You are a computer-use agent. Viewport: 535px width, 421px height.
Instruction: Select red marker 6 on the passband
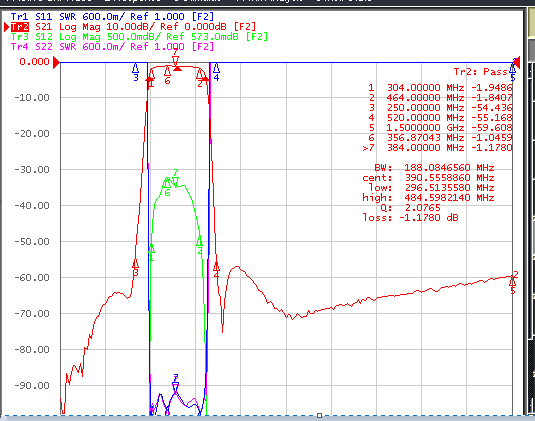point(167,71)
